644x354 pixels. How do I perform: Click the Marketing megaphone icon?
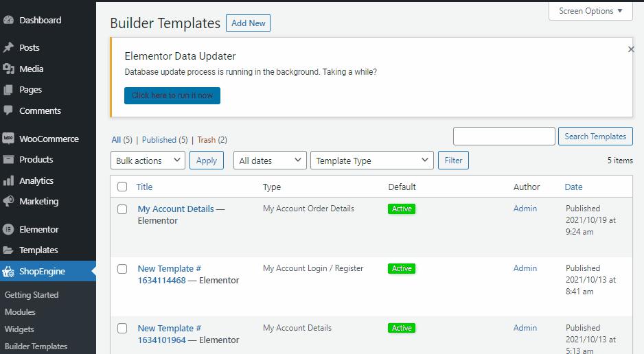click(x=8, y=201)
